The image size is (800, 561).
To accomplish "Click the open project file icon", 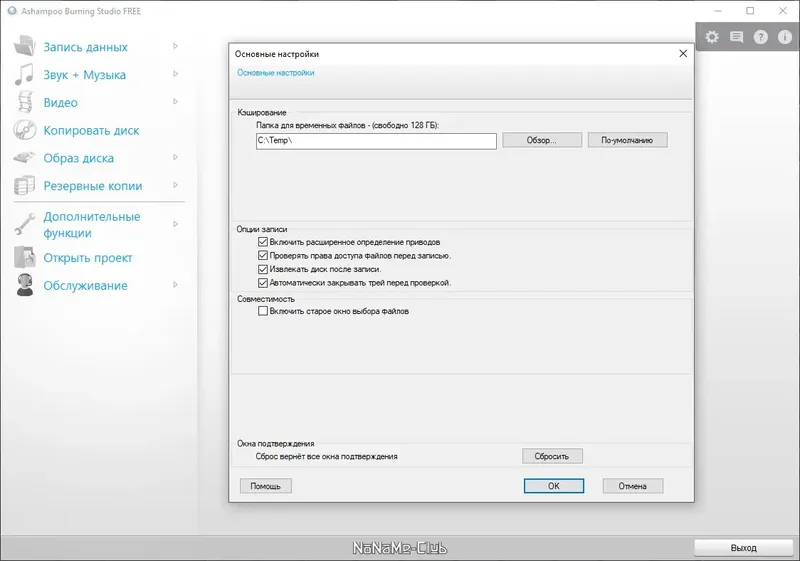I will click(x=24, y=257).
